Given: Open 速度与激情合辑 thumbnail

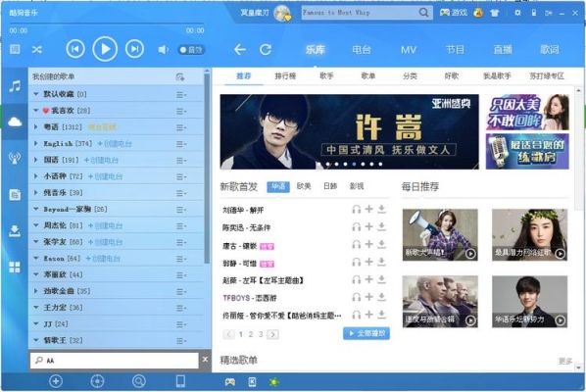Looking at the screenshot, I should click(440, 302).
